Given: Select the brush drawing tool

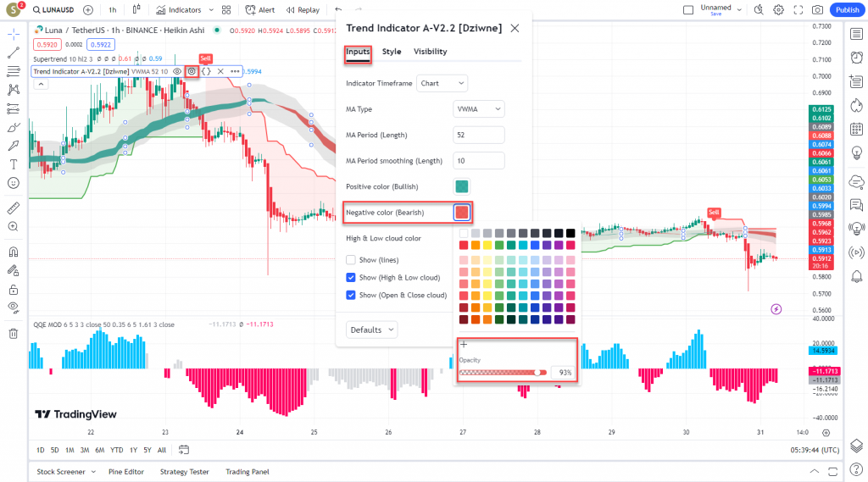Looking at the screenshot, I should point(14,127).
